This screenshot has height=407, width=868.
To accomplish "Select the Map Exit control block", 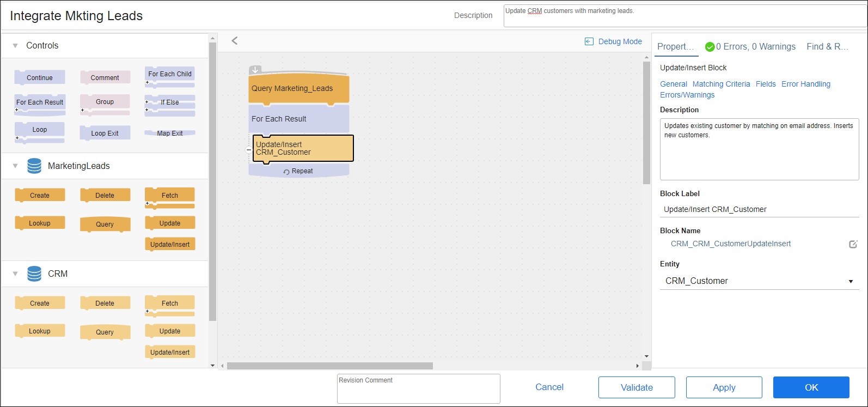I will (x=169, y=133).
